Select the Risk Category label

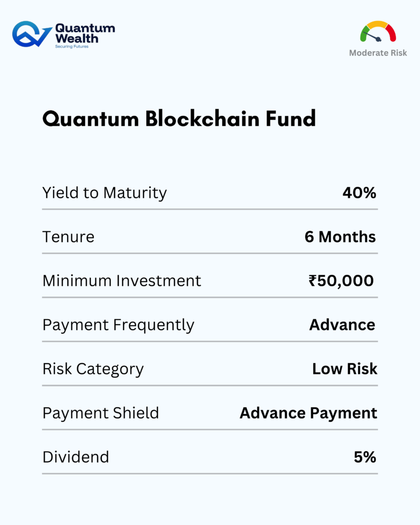(x=93, y=369)
